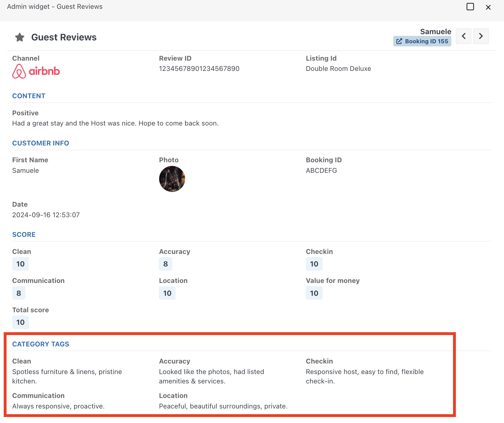This screenshot has height=423, width=504.
Task: Click the guest profile photo
Action: pos(172,179)
